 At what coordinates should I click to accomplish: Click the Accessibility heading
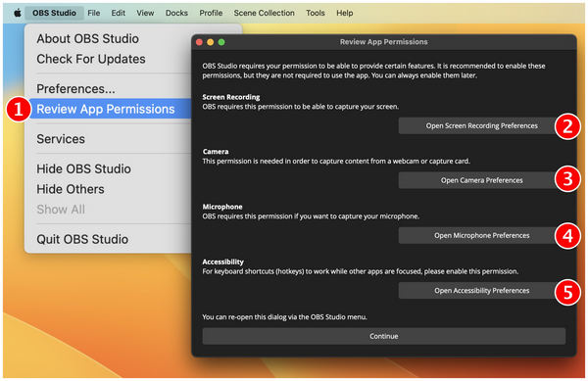pos(223,262)
